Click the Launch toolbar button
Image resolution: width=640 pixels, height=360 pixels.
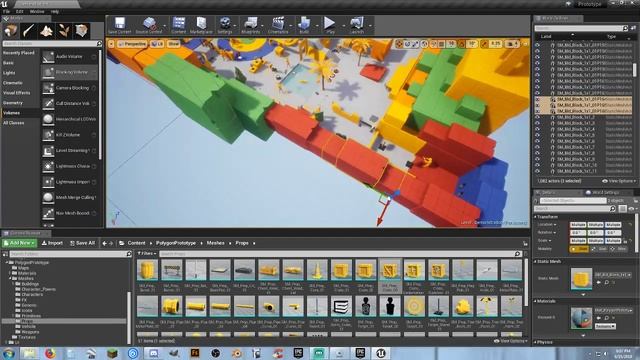[357, 25]
